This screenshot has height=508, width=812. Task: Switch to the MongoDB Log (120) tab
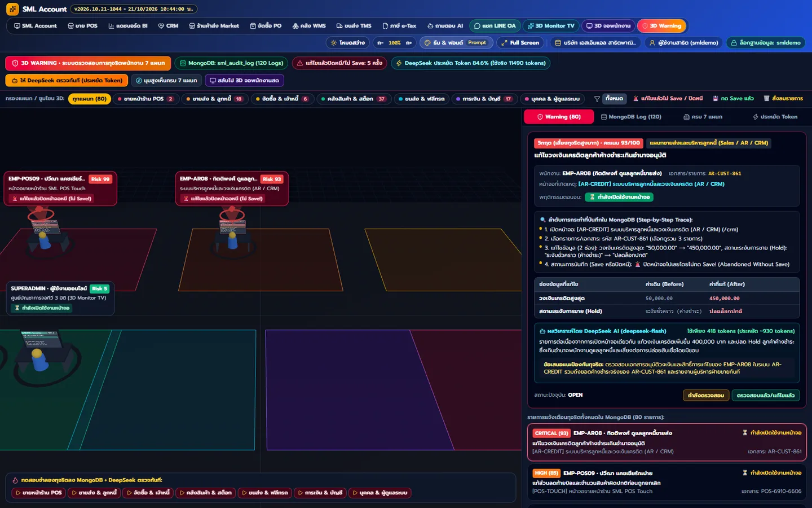point(631,117)
